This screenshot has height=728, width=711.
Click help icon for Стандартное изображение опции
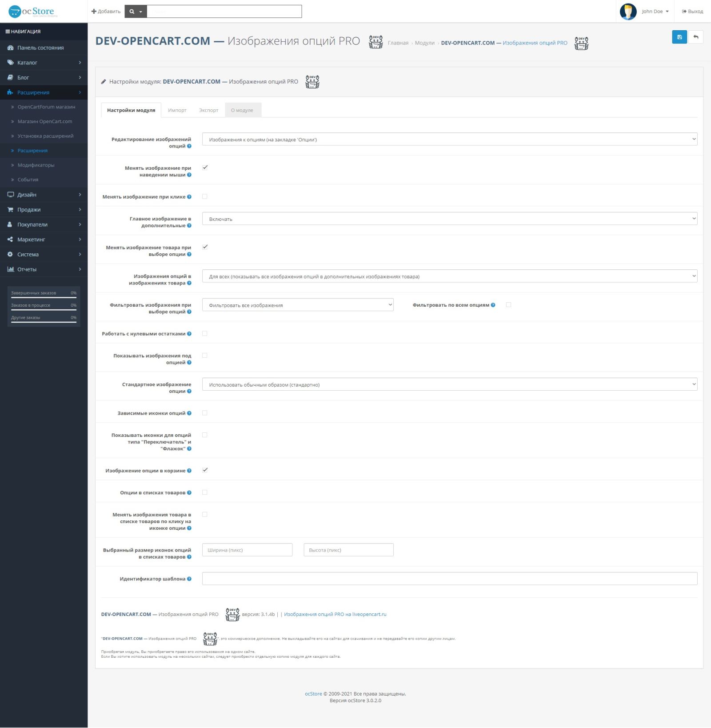point(189,392)
